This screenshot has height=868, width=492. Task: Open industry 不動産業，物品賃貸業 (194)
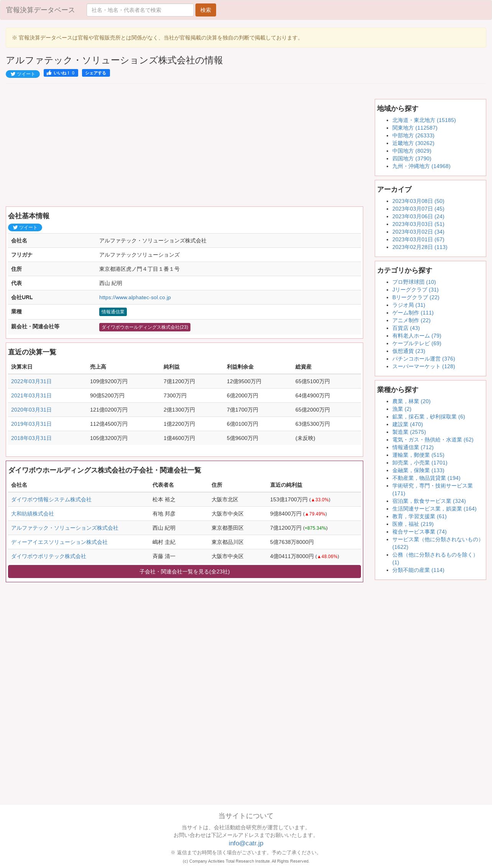point(426,478)
